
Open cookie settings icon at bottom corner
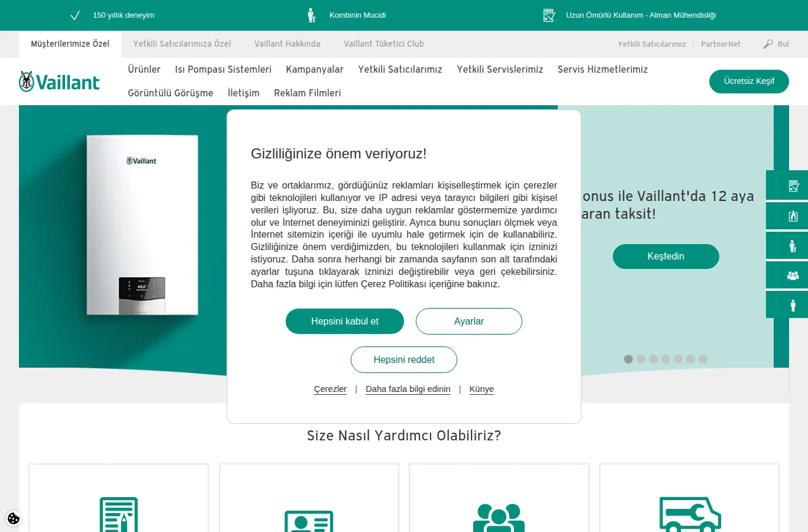tap(14, 518)
